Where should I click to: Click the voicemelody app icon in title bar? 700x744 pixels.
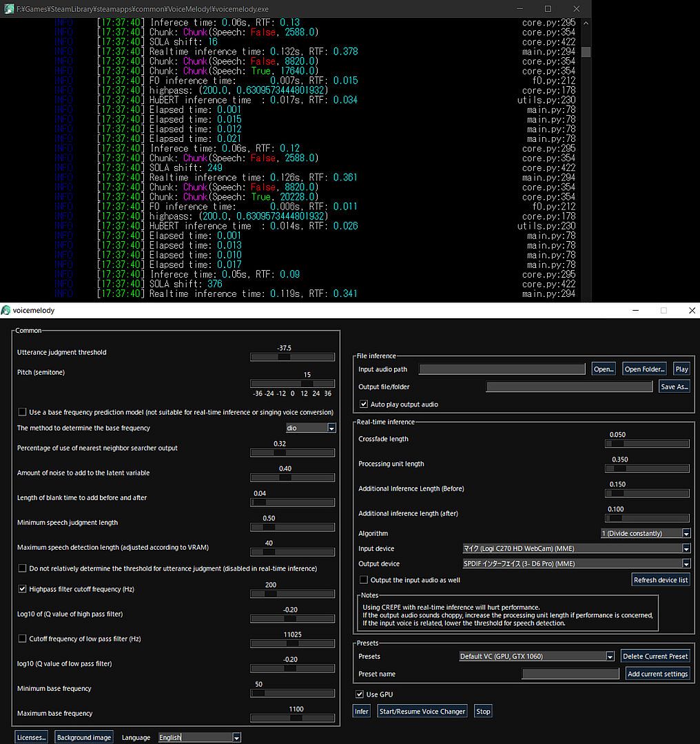click(x=6, y=311)
